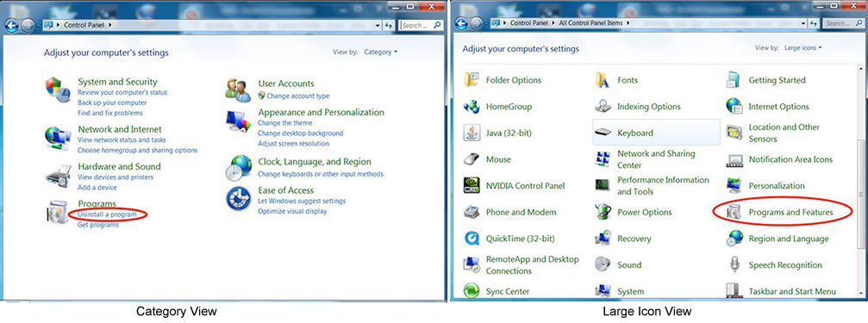Click the User Accounts people icon
This screenshot has width=868, height=323.
pos(238,90)
